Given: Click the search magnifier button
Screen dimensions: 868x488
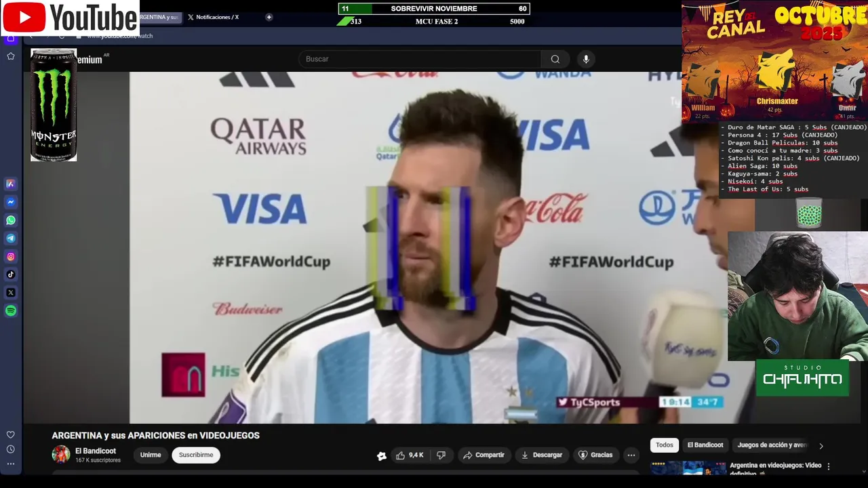Looking at the screenshot, I should click(x=555, y=59).
